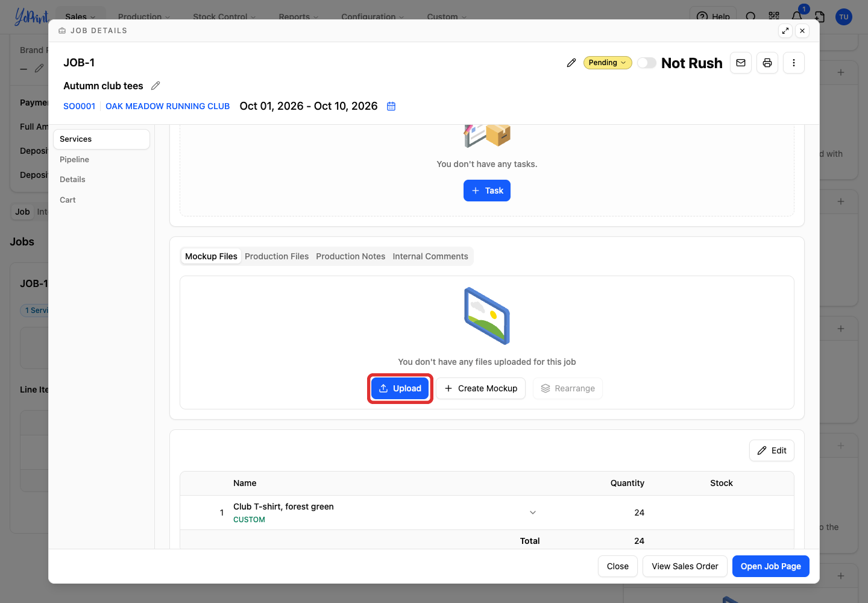Open the Custom menu
Image resolution: width=868 pixels, height=603 pixels.
[447, 16]
